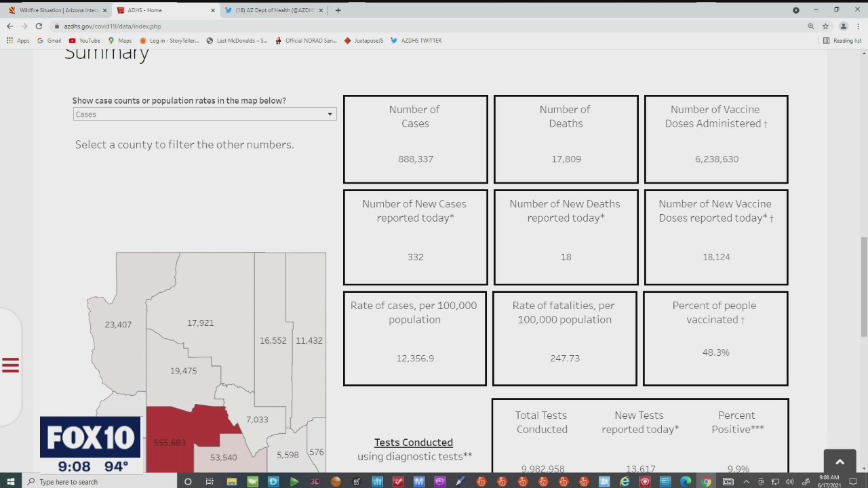The height and width of the screenshot is (488, 868).
Task: Click the browser reload page icon
Action: point(39,26)
